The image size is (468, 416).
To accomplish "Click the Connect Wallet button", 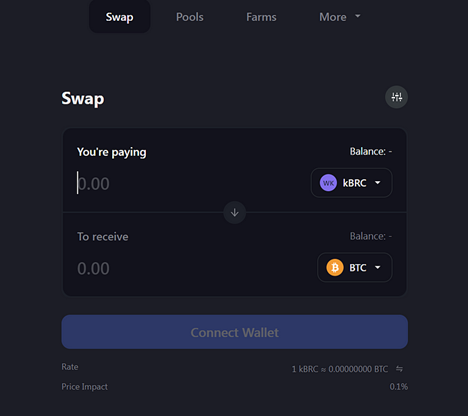I will point(235,332).
